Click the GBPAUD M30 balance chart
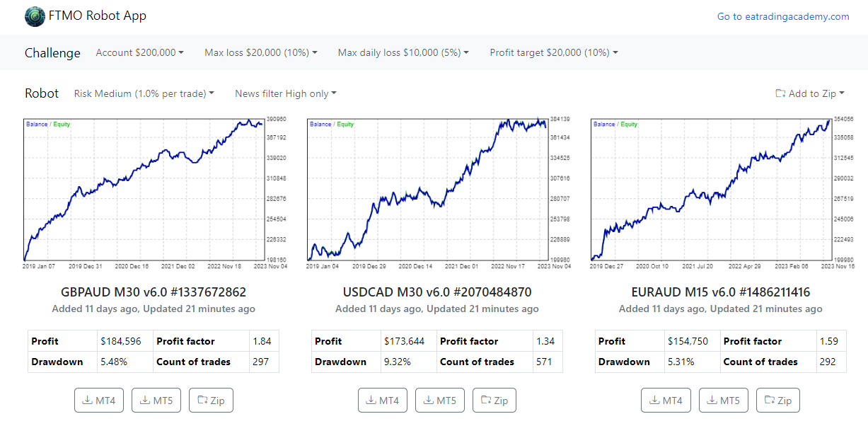The height and width of the screenshot is (426, 868). (154, 194)
